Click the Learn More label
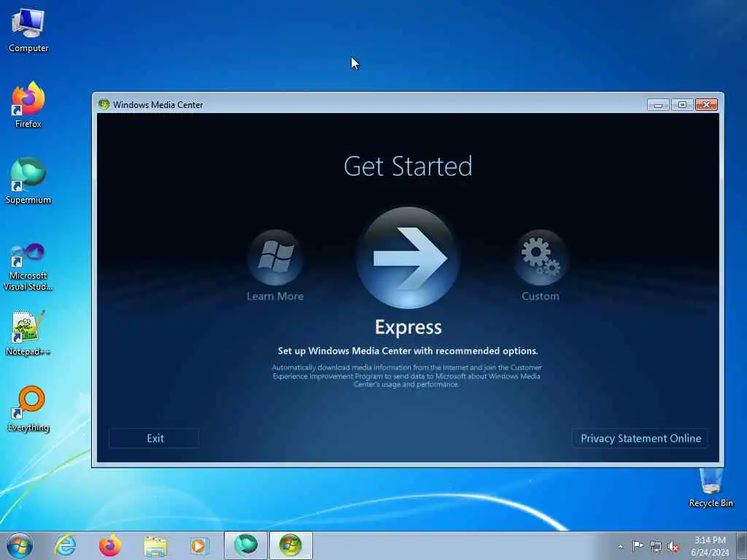Viewport: 747px width, 560px height. click(275, 296)
